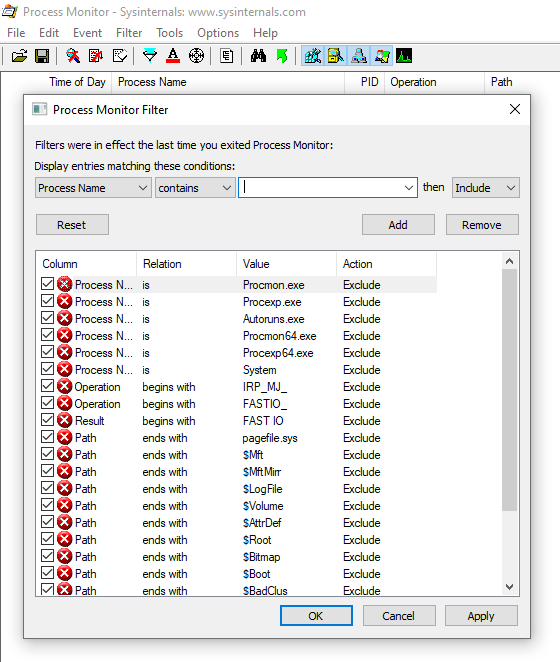Click the Find binoculars icon
This screenshot has height=662, width=560.
[x=258, y=56]
